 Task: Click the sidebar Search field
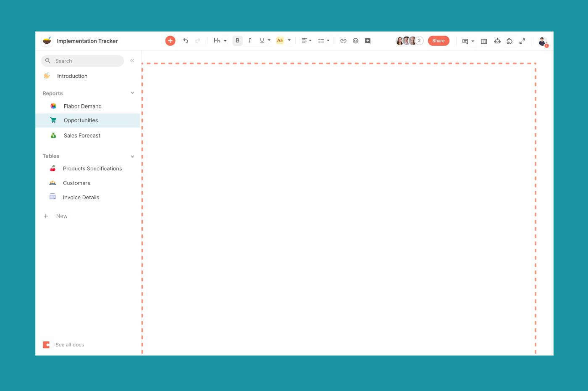82,61
